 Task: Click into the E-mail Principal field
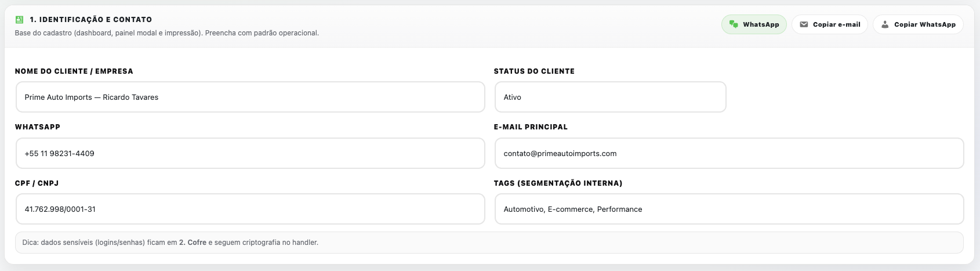click(x=729, y=153)
